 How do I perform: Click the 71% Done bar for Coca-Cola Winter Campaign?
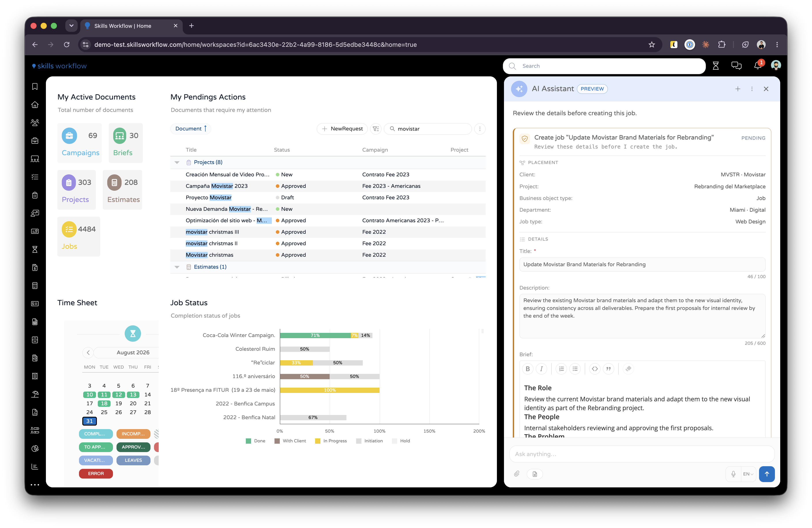tap(315, 335)
